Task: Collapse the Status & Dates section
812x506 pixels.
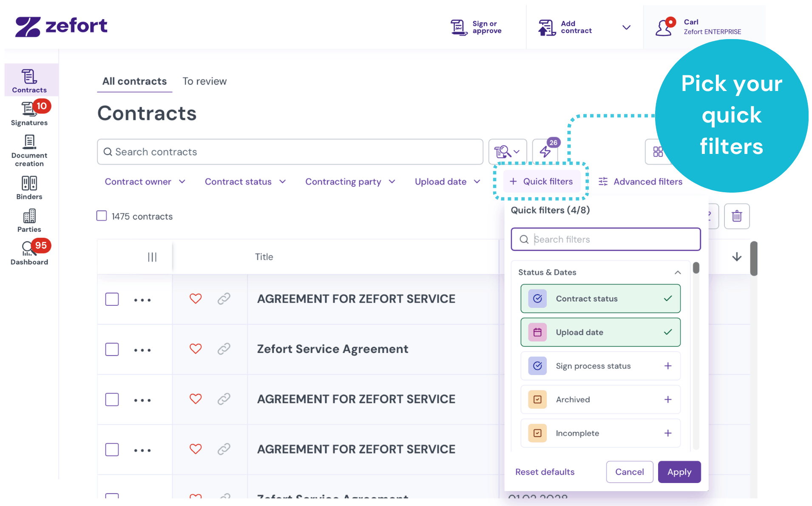Action: click(678, 272)
